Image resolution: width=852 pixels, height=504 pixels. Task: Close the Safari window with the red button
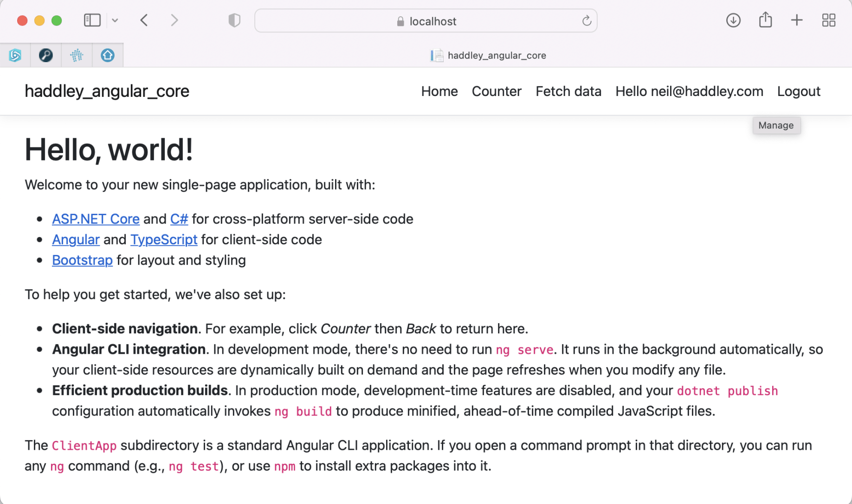pyautogui.click(x=22, y=20)
